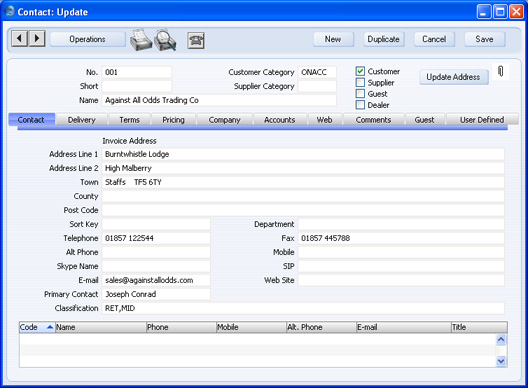Screen dimensions: 528x388
Task: Go to previous record arrow
Action: (x=19, y=39)
